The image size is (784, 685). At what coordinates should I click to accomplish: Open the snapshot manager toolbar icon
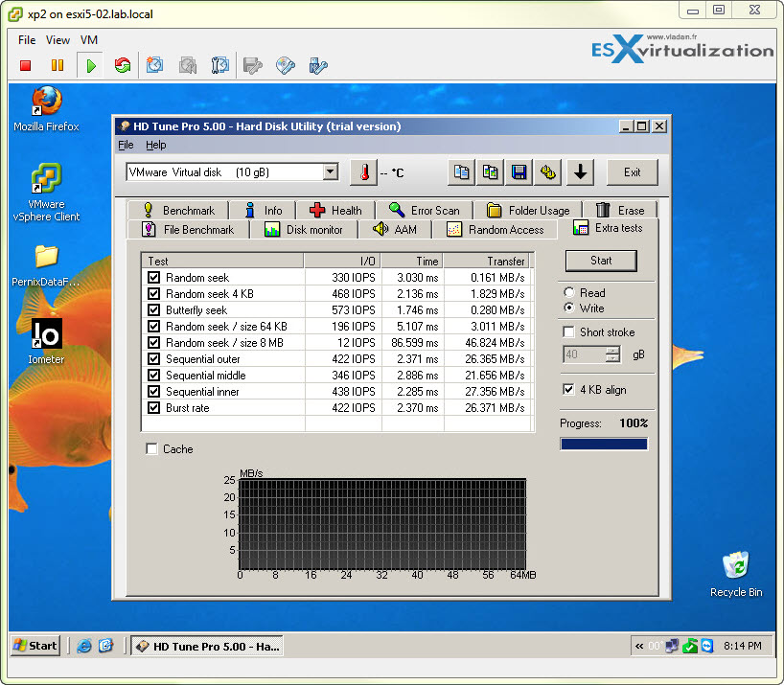pyautogui.click(x=220, y=65)
